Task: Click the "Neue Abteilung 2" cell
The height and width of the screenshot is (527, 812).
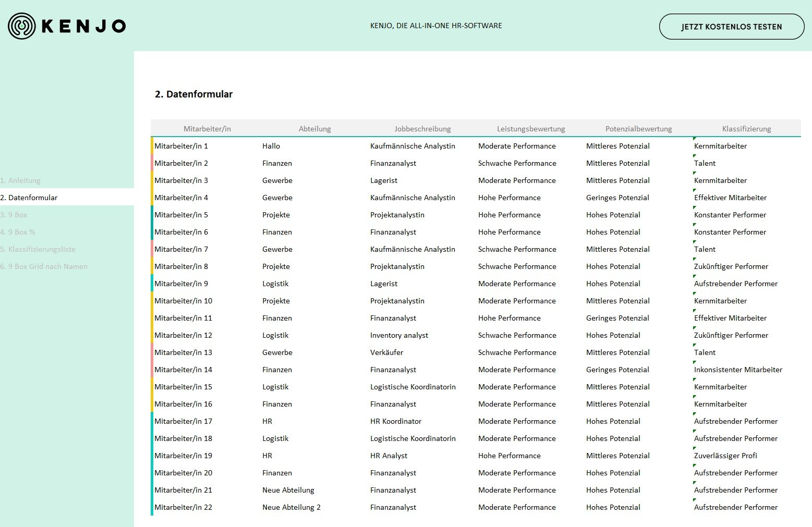Action: point(291,507)
